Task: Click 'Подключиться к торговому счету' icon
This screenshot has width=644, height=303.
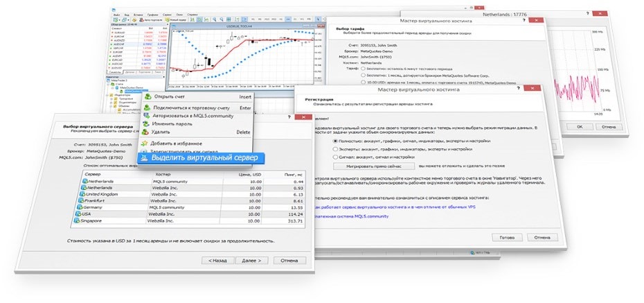Action: coord(146,108)
